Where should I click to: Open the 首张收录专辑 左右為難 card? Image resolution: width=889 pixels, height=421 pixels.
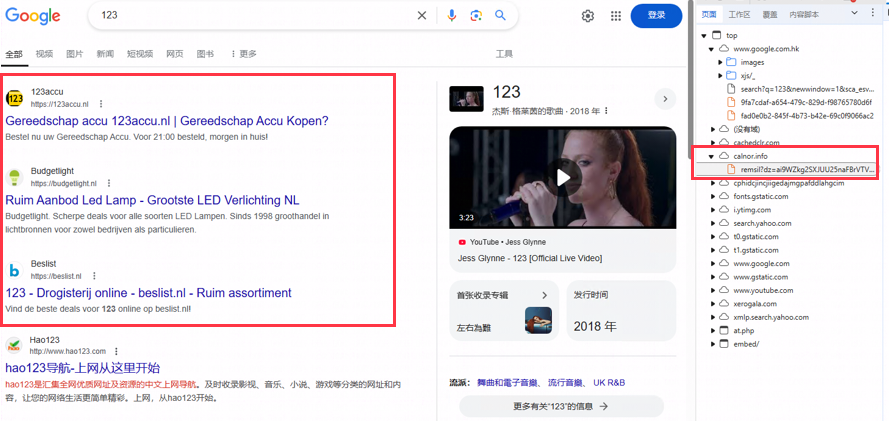(x=505, y=311)
